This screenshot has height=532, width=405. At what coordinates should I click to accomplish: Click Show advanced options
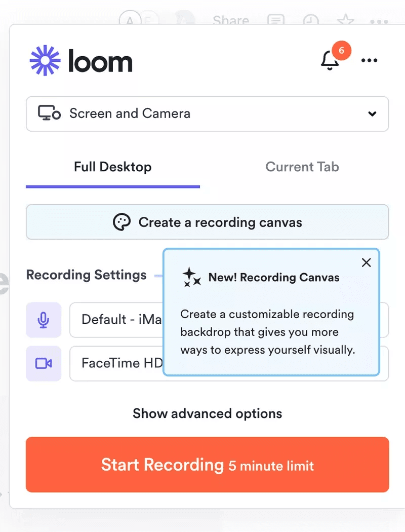pos(207,413)
